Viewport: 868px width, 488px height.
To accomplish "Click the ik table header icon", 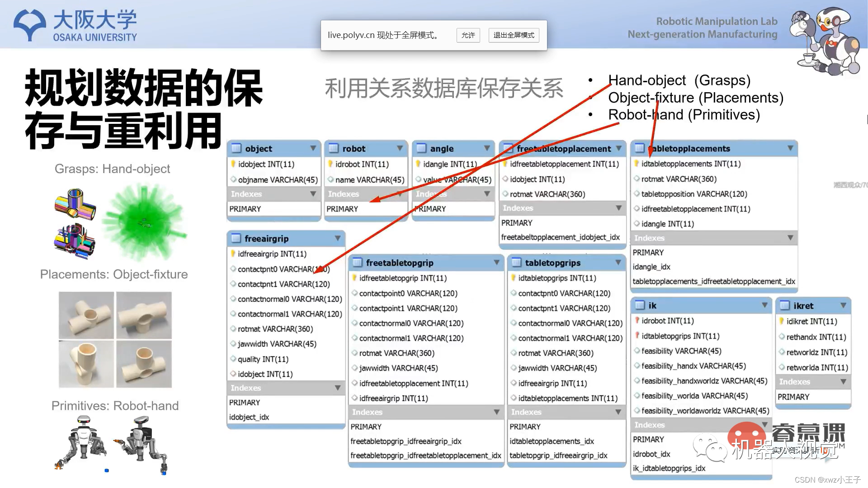I will click(640, 305).
